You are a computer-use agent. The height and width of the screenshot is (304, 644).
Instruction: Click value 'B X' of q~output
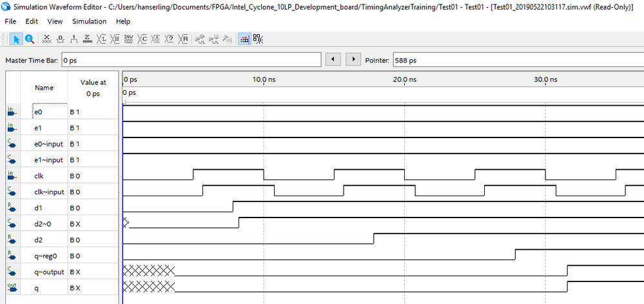pos(75,272)
